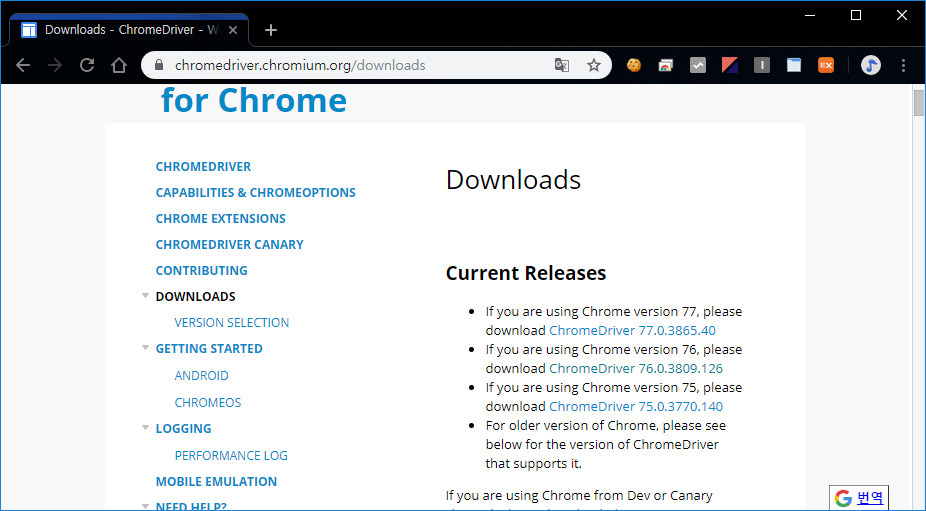Screen dimensions: 926x511
Task: Open CHROMEDRIVER CANARY link
Action: [229, 245]
